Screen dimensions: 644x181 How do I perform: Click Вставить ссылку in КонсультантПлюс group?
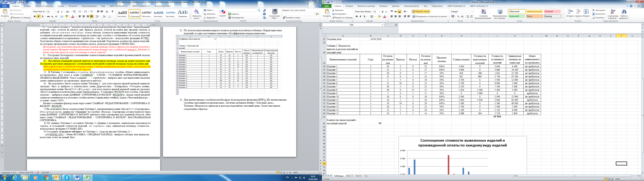(x=291, y=18)
